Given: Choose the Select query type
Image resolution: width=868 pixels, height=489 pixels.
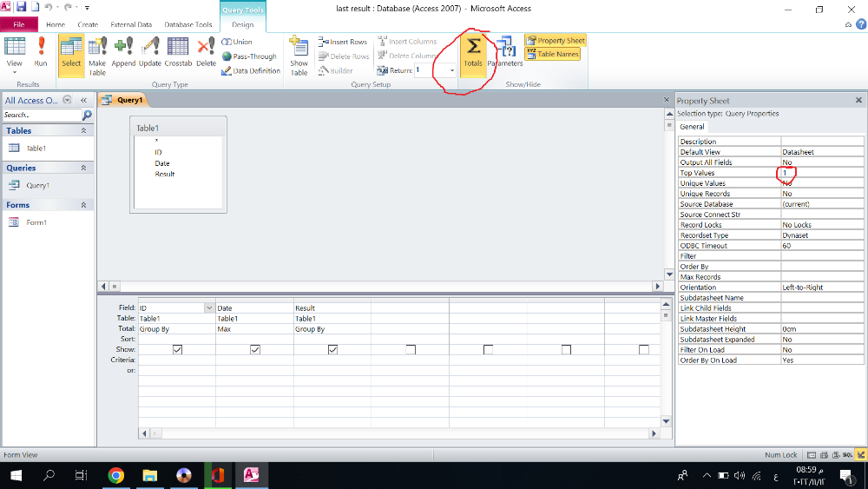Looking at the screenshot, I should (x=71, y=56).
